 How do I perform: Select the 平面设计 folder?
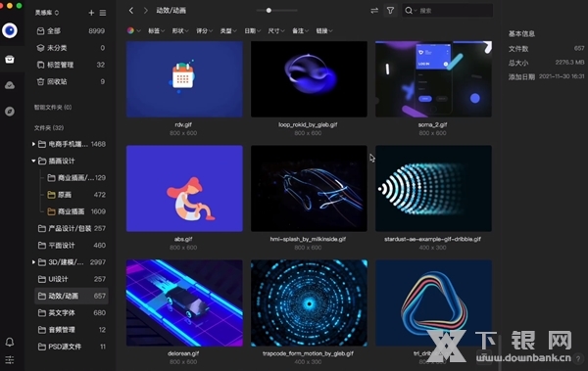71,245
